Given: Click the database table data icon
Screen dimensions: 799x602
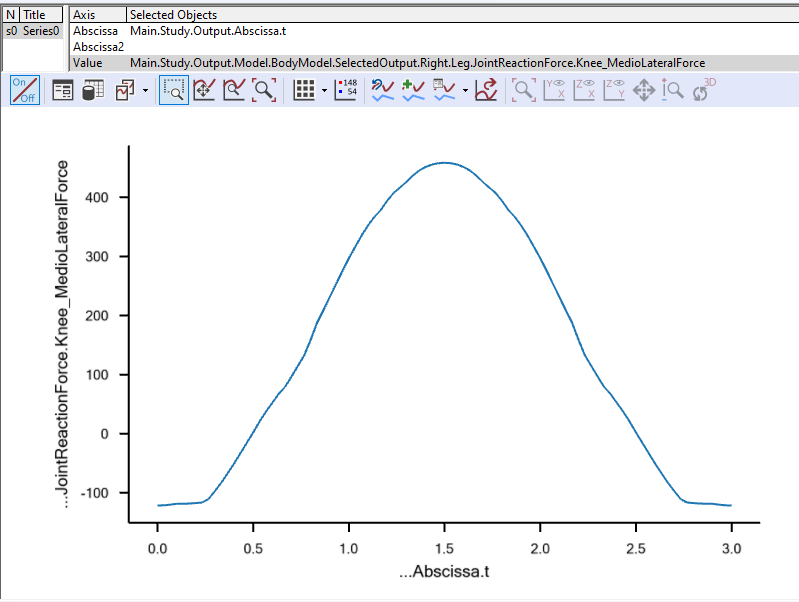Looking at the screenshot, I should (93, 90).
